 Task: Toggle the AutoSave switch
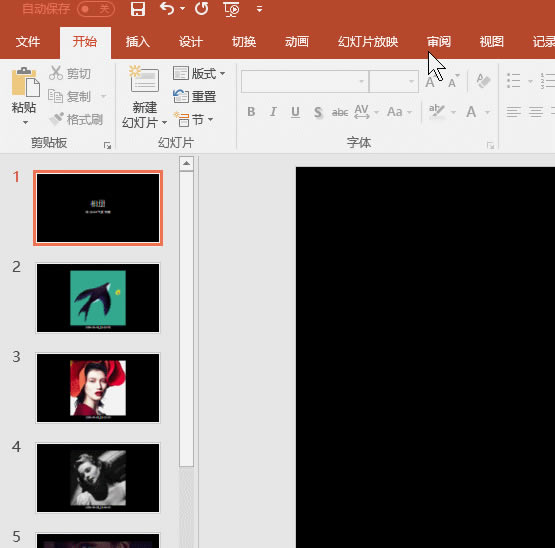[96, 9]
